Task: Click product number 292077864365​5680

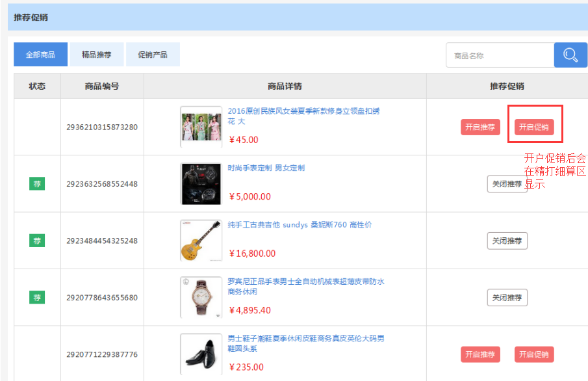Action: pyautogui.click(x=102, y=298)
